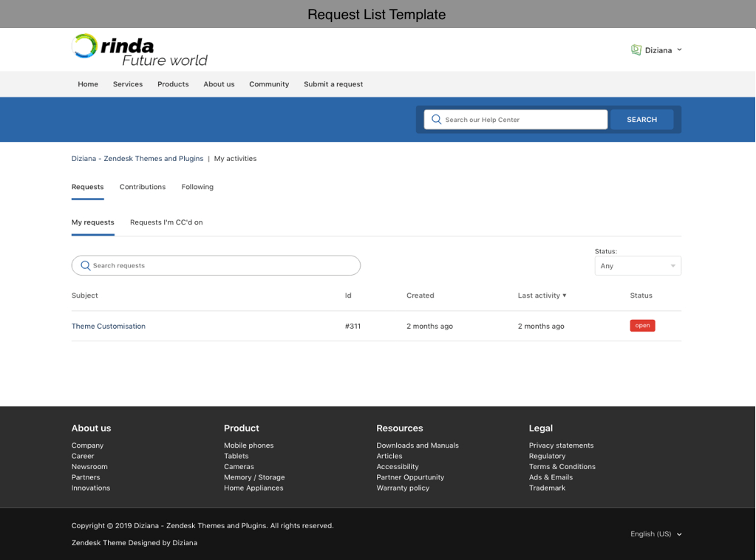Click the Rinda Future world logo
The image size is (756, 560).
140,50
